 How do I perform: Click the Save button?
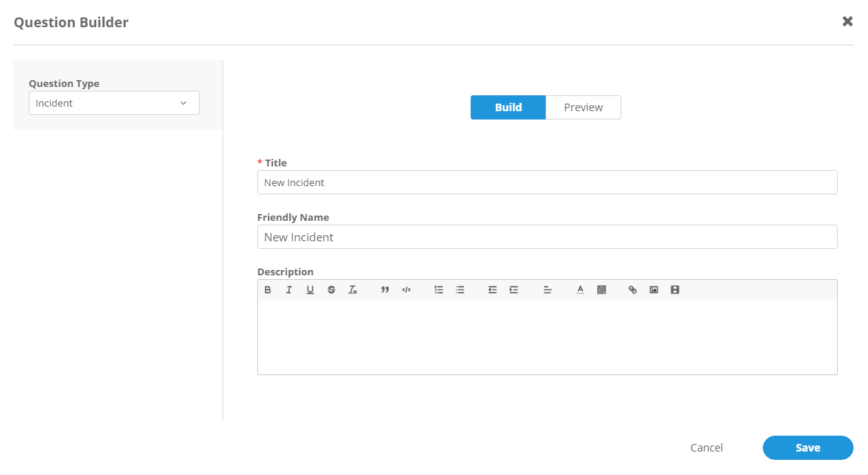click(x=807, y=448)
